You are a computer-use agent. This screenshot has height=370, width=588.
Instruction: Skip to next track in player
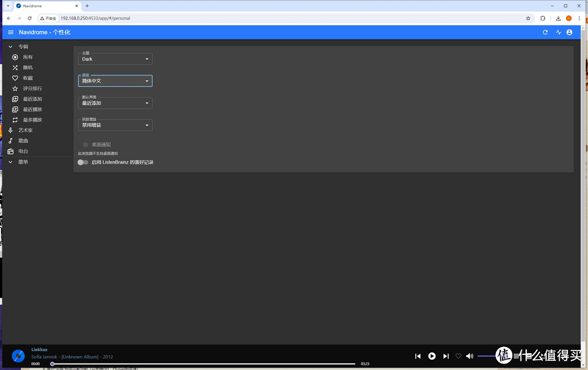pos(446,356)
